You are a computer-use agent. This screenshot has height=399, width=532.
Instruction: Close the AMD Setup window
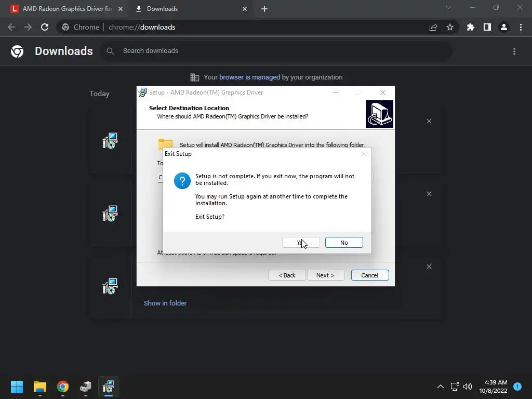click(x=383, y=92)
